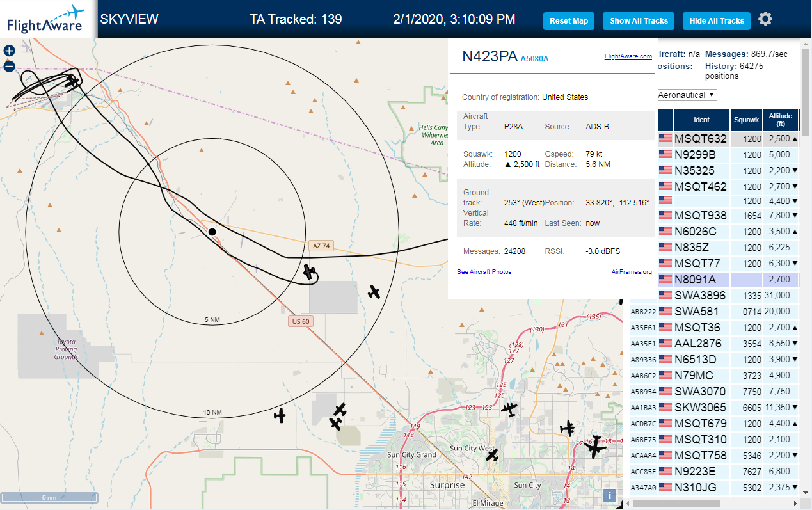The image size is (812, 510).
Task: Click the N423PA title in info panel
Action: click(490, 56)
